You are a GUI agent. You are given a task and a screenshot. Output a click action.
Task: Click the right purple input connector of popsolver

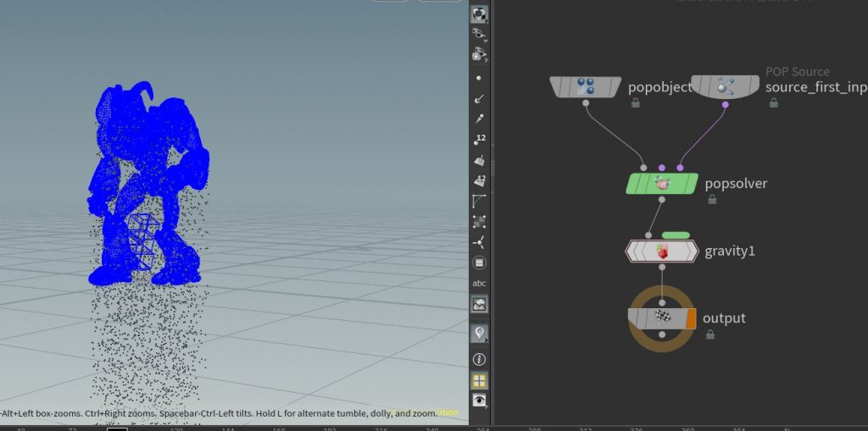pyautogui.click(x=680, y=168)
